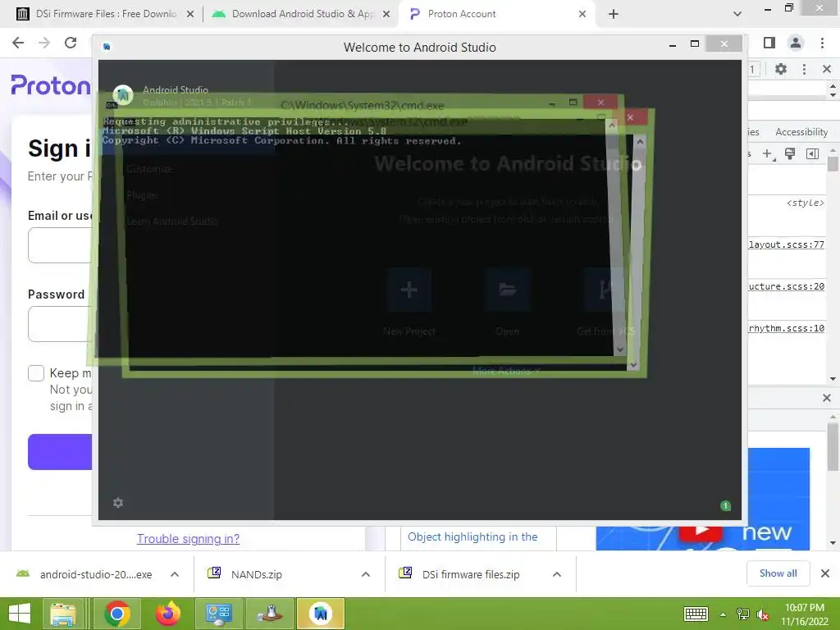This screenshot has width=840, height=630.
Task: Open network status tray icon
Action: click(743, 614)
